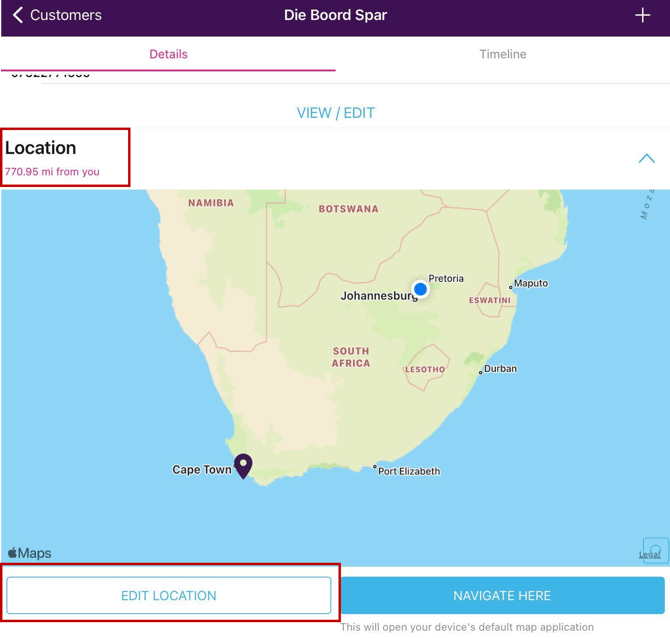Collapse the Location section chevron
The width and height of the screenshot is (670, 638).
tap(646, 158)
